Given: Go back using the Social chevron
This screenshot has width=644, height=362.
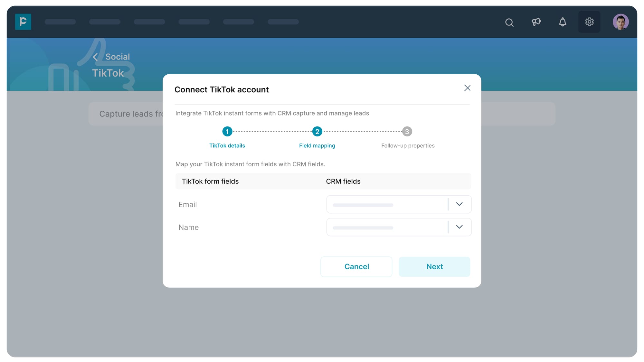Looking at the screenshot, I should tap(95, 57).
